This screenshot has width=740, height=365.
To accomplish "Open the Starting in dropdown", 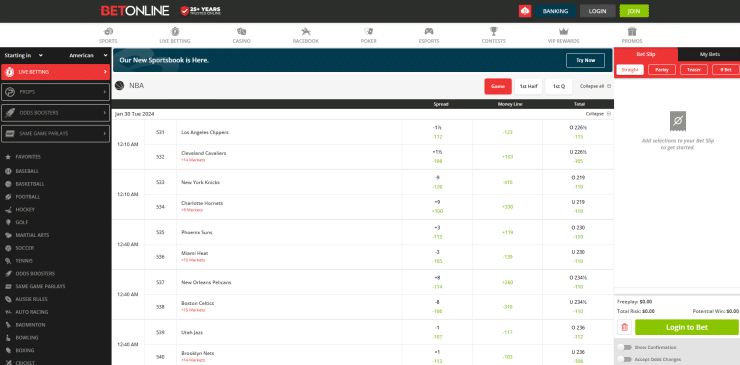I will click(x=24, y=55).
